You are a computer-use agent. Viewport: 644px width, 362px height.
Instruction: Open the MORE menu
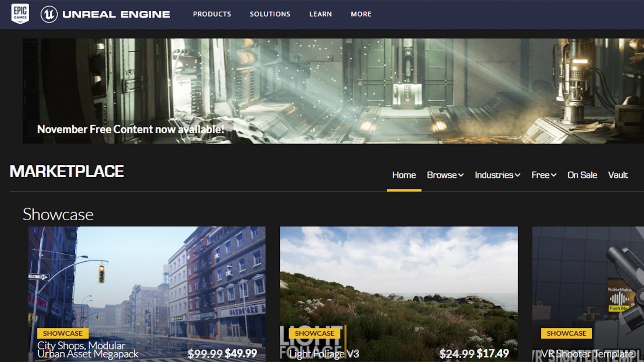[x=361, y=14]
